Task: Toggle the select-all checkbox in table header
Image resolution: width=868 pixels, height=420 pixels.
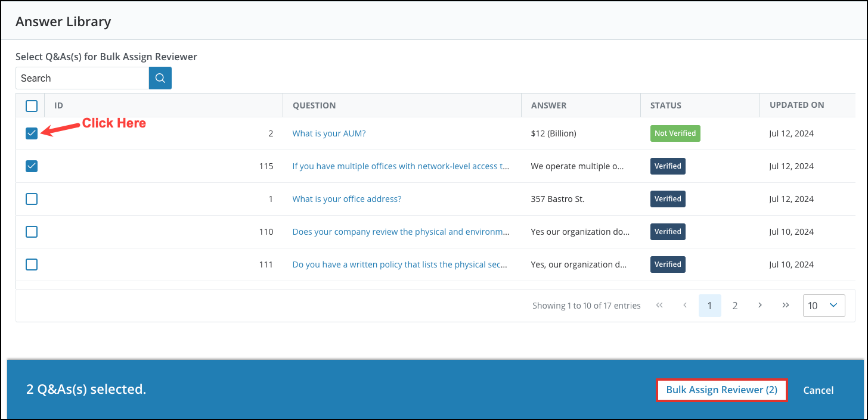Action: (x=31, y=105)
